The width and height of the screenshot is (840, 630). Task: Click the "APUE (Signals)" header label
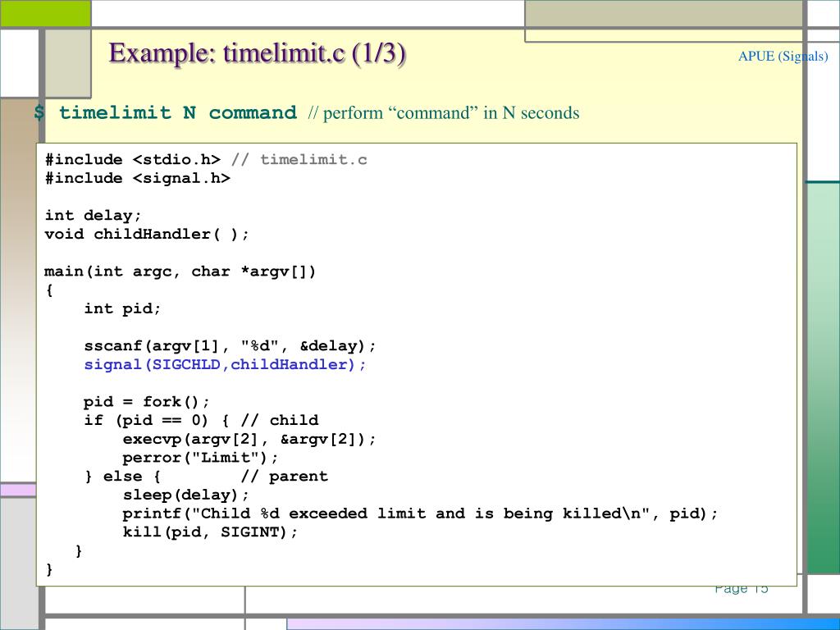pyautogui.click(x=783, y=57)
